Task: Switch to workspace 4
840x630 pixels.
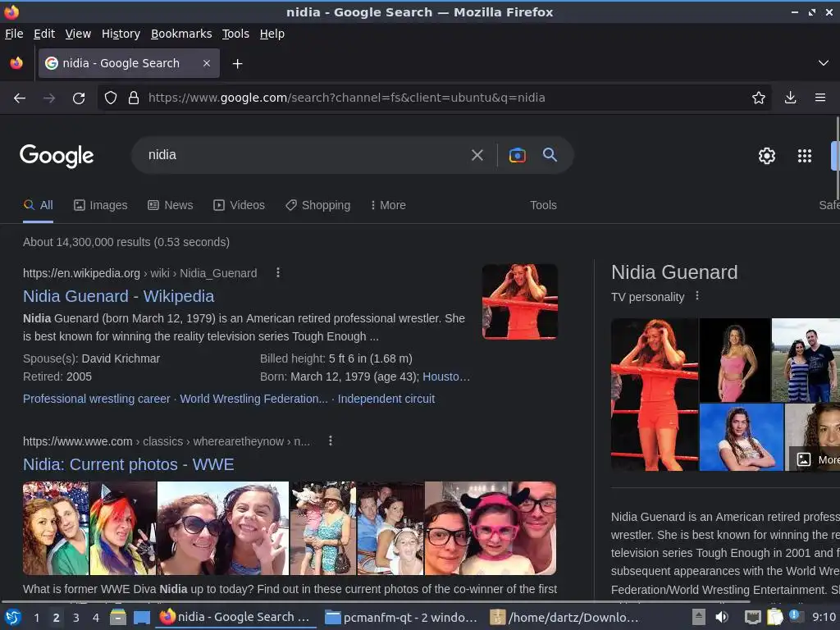Action: point(96,618)
